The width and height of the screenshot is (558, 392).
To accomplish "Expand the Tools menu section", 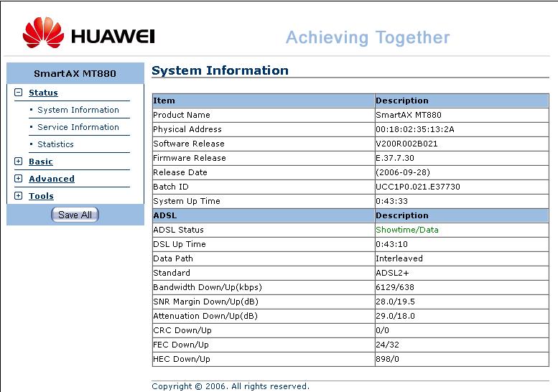I will click(18, 196).
